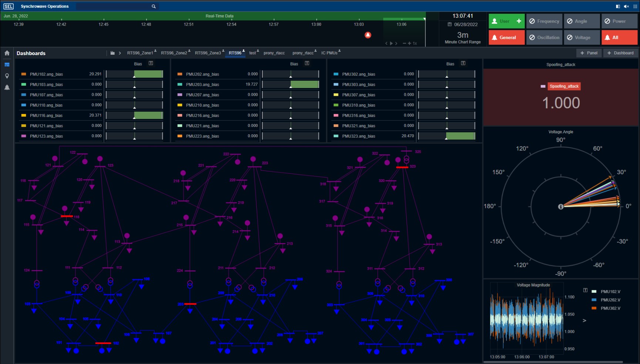640x364 pixels.
Task: Toggle the Oscillation alarm filter
Action: click(544, 37)
